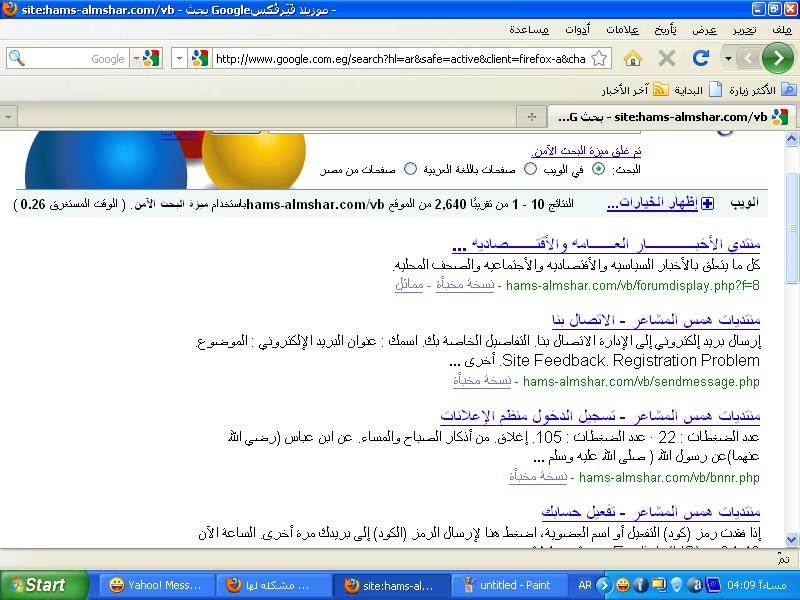Click the green Back navigation arrow
Image resolution: width=800 pixels, height=600 pixels.
[776, 58]
